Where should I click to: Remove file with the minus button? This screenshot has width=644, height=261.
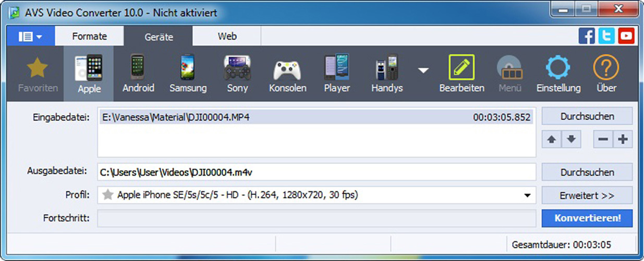pyautogui.click(x=603, y=140)
